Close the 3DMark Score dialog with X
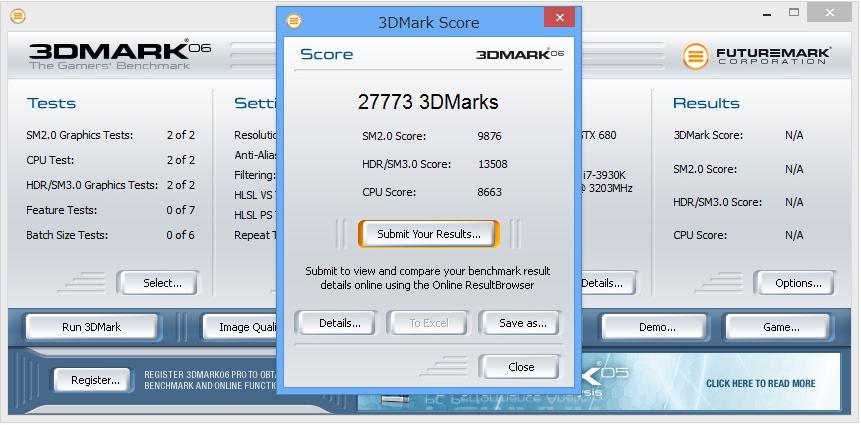Viewport: 861px width, 425px height. click(x=560, y=18)
